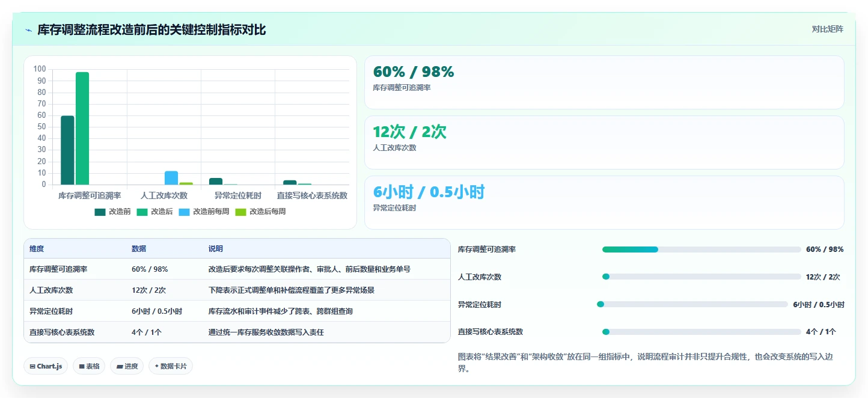Toggle the 改造前 legend entry in the chart

click(113, 212)
